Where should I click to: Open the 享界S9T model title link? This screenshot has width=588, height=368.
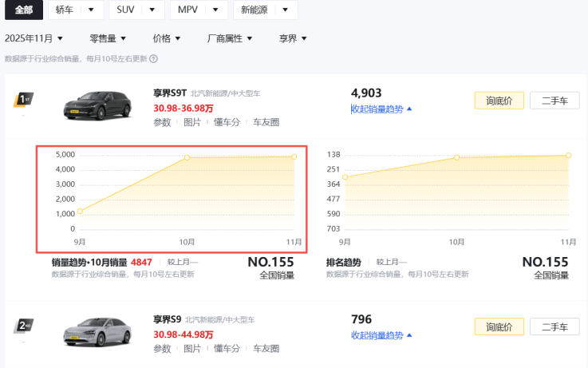click(169, 93)
